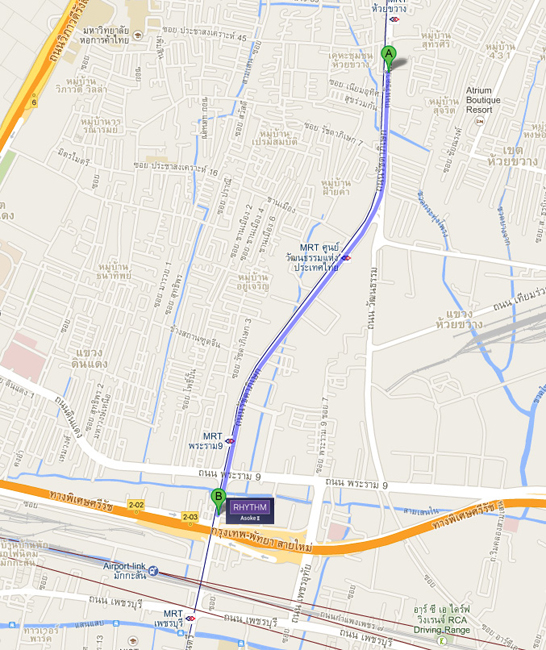
Task: Click the 2-03 expressway exit badge
Action: point(190,517)
